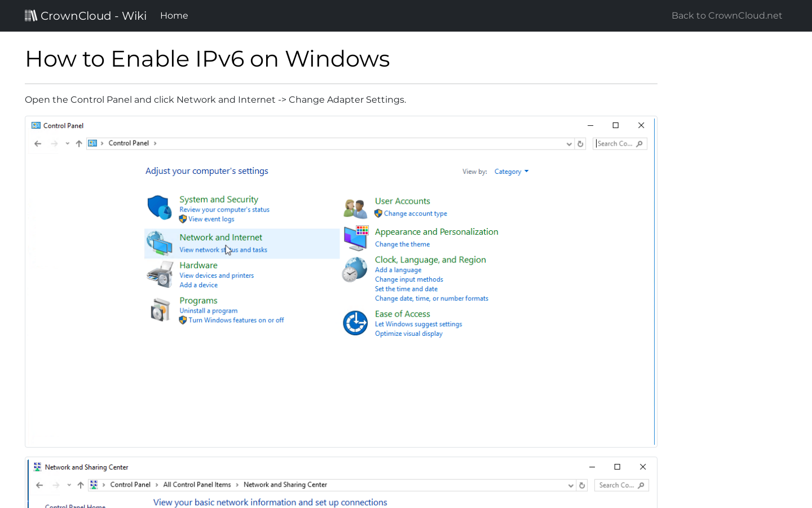
Task: Click Optimize visual display
Action: [409, 334]
